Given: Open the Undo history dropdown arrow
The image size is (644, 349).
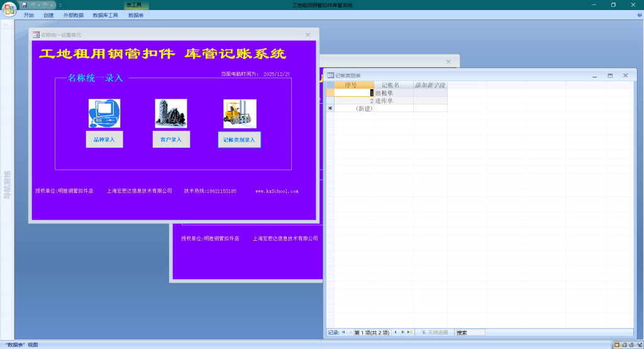Looking at the screenshot, I should 39,5.
